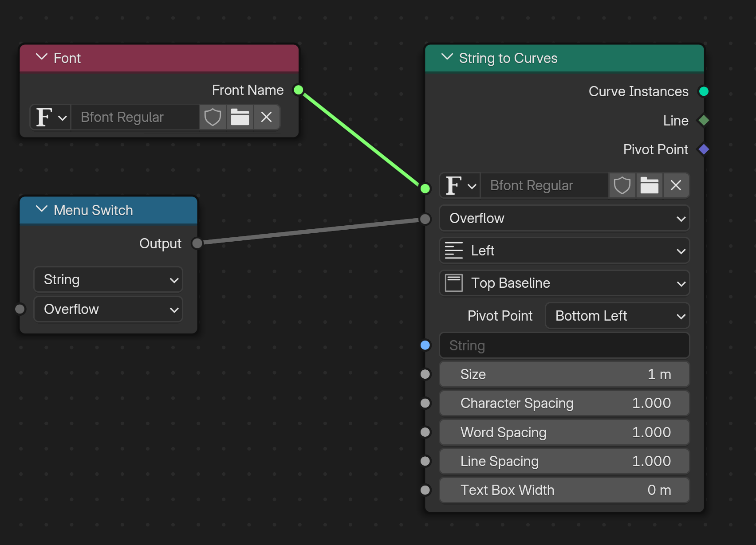Collapse the Font node chevron
The height and width of the screenshot is (545, 756).
(42, 57)
